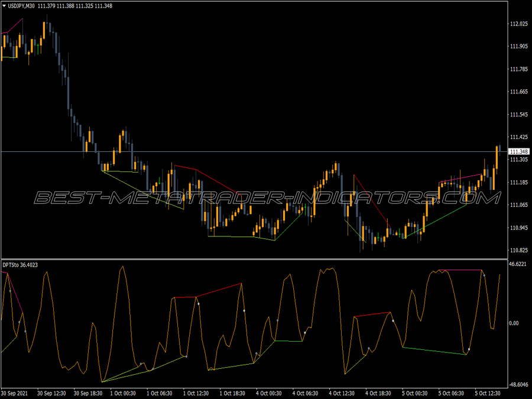Click the 1 Oct 00:30 time label
Screen dimensions: 532x399
coord(123,393)
